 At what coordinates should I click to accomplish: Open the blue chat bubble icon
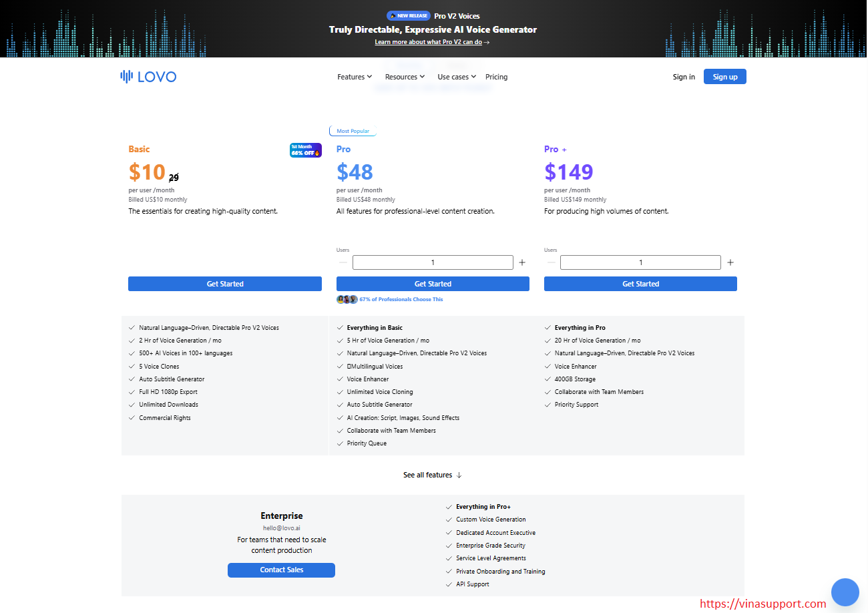click(x=845, y=592)
